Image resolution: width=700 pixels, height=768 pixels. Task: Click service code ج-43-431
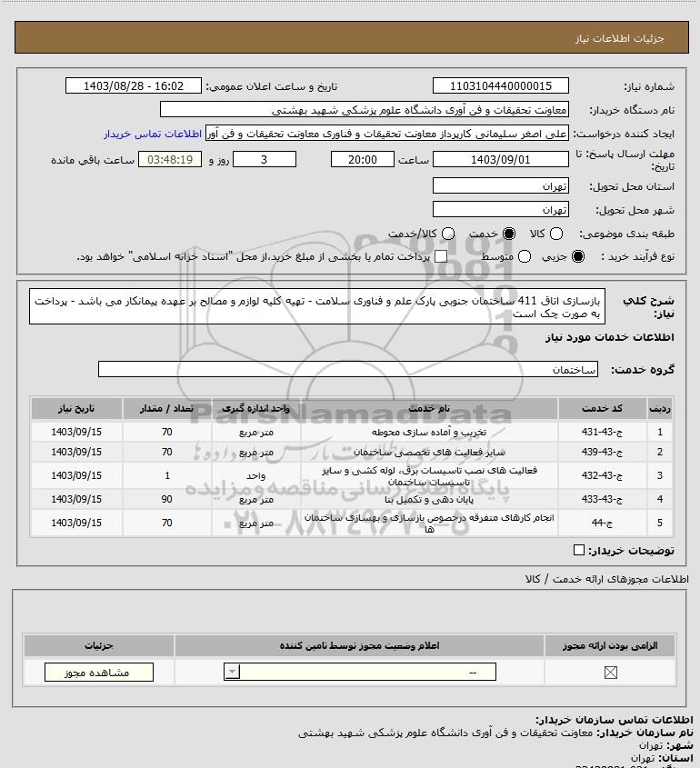[602, 432]
